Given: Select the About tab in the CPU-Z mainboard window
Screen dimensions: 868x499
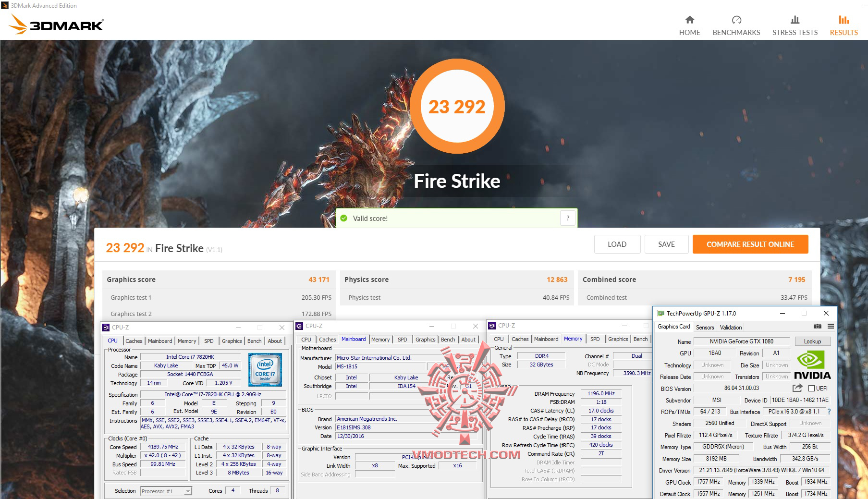Looking at the screenshot, I should point(468,340).
